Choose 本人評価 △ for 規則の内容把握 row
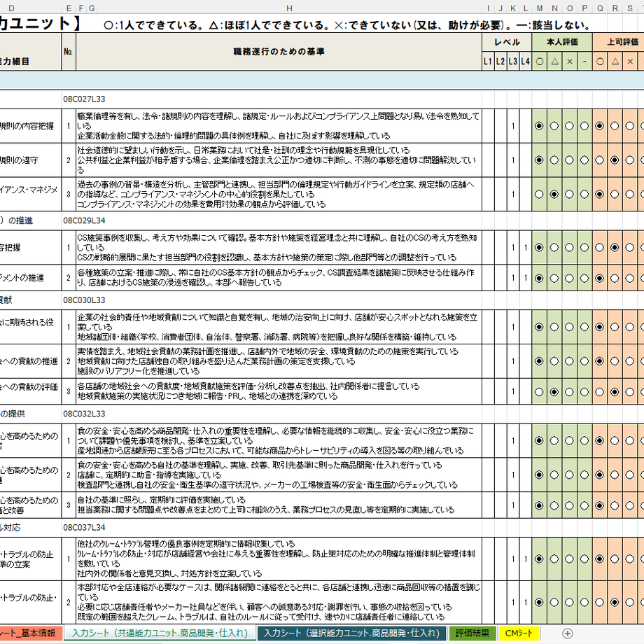This screenshot has width=644, height=644. pos(554,126)
